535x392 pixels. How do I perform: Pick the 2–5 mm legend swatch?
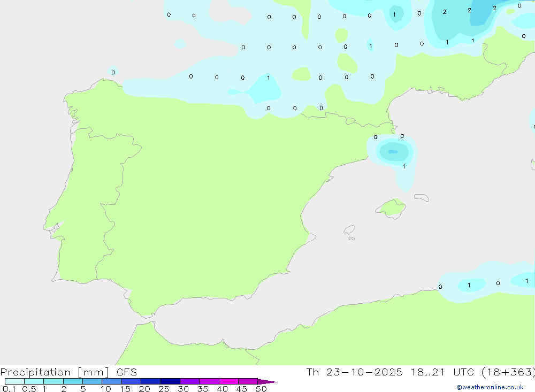click(x=73, y=381)
